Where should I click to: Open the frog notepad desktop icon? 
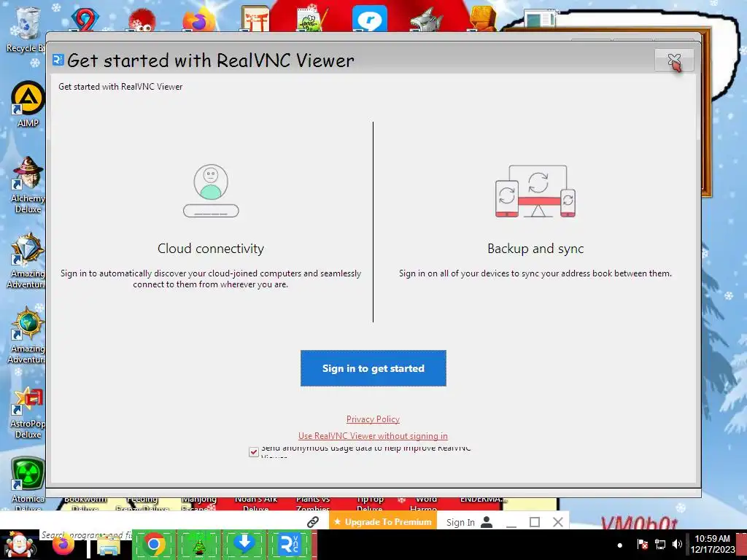click(x=312, y=20)
